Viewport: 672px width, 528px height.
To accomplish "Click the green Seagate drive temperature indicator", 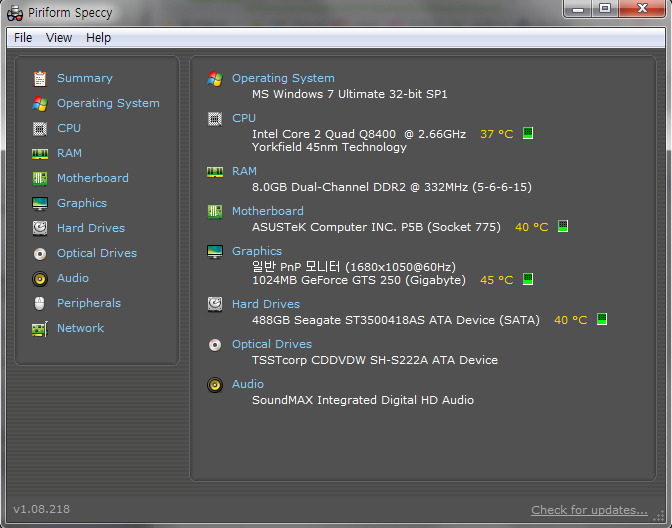I will point(602,319).
